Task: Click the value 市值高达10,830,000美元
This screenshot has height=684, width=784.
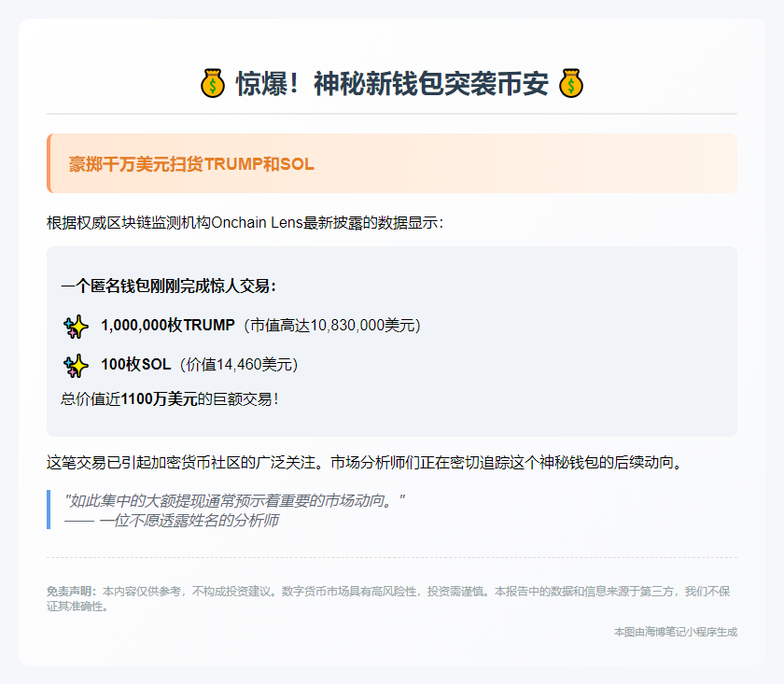Action: click(332, 326)
